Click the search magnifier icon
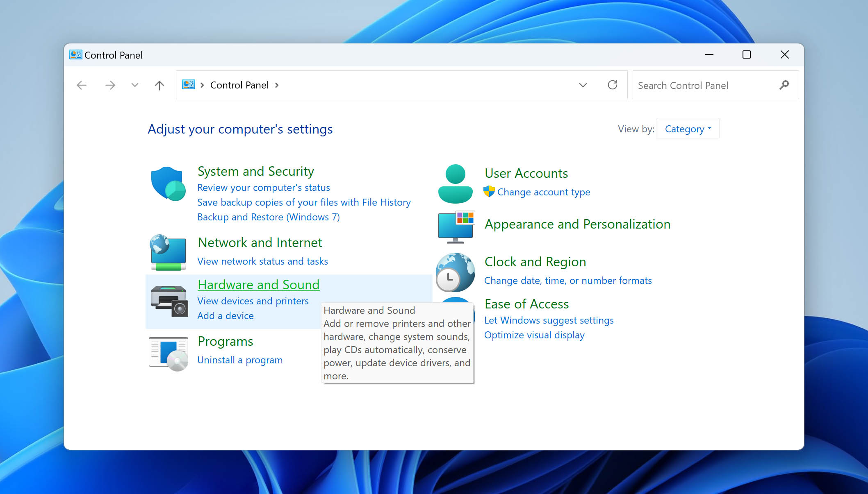868x494 pixels. pos(784,85)
